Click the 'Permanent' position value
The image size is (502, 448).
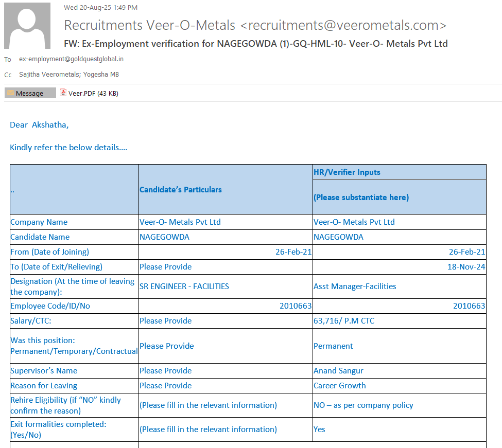333,346
